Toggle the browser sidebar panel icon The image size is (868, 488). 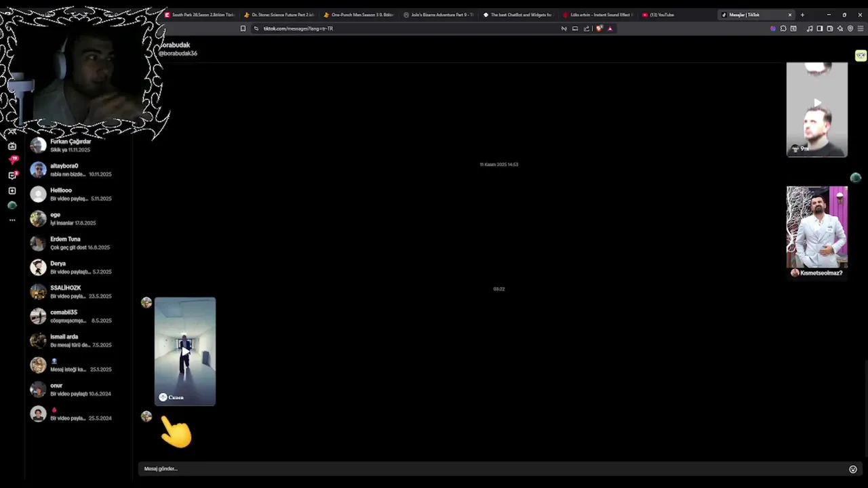click(820, 28)
